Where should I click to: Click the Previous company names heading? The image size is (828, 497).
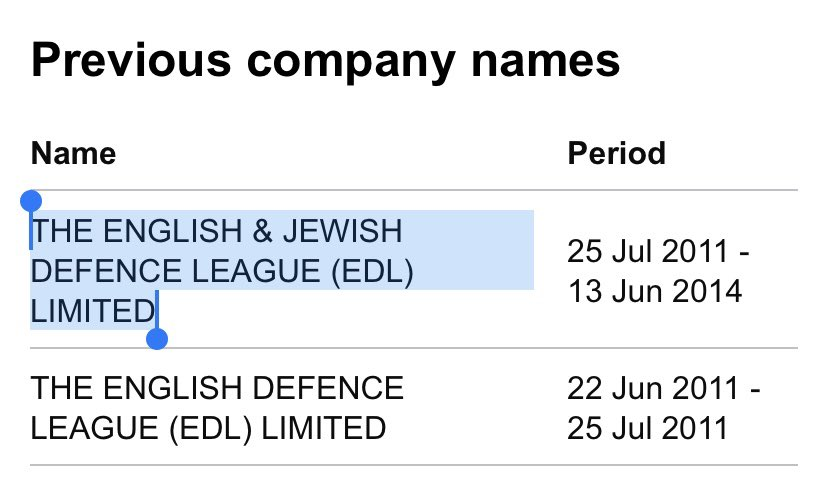[x=325, y=60]
